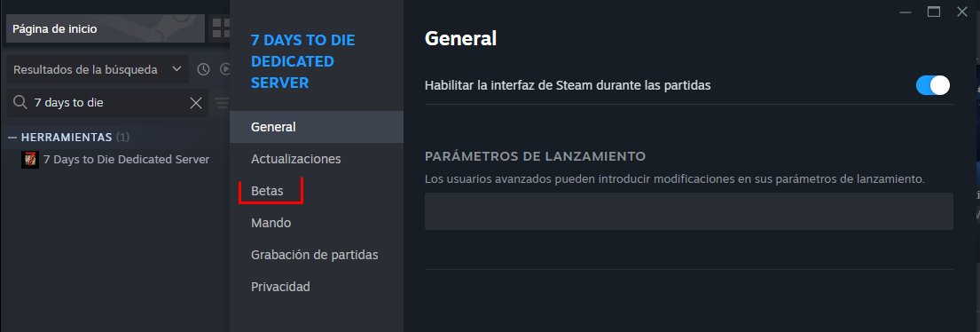Open Grabación de partidas settings

[x=314, y=255]
